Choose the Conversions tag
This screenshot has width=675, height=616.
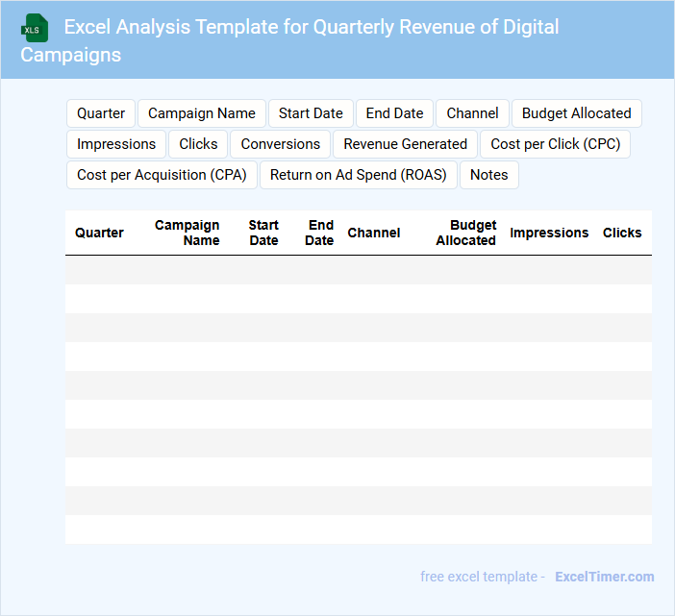pyautogui.click(x=281, y=144)
